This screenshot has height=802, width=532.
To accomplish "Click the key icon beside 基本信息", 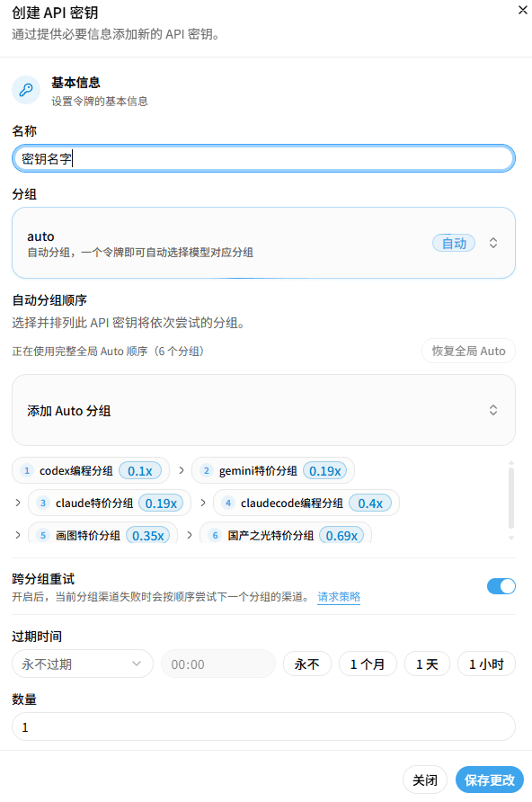I will 26,90.
